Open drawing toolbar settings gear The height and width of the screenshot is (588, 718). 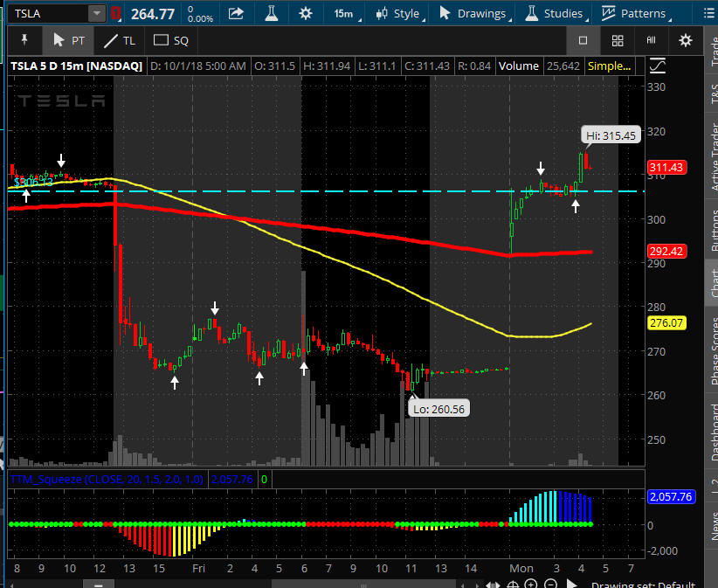(x=686, y=40)
